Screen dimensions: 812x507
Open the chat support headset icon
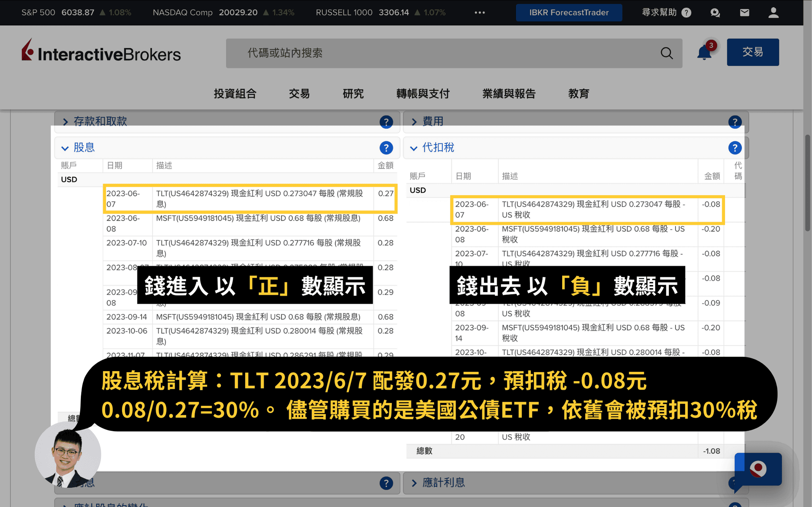715,13
